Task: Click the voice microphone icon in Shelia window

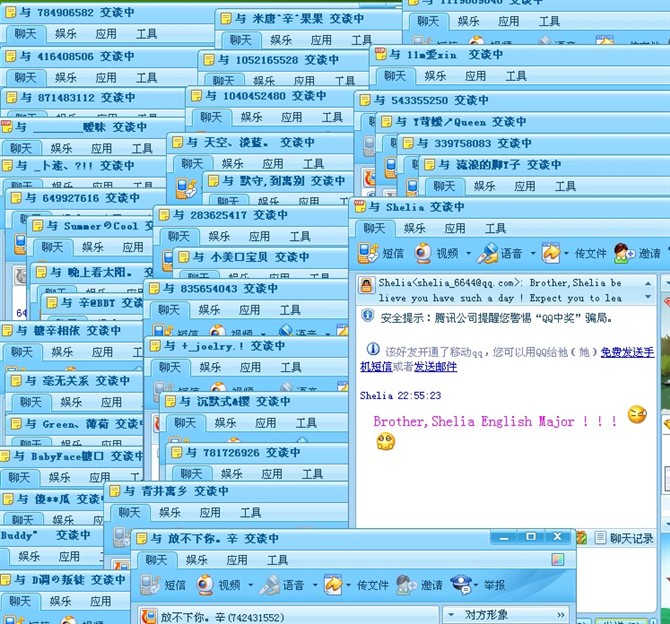Action: click(488, 253)
